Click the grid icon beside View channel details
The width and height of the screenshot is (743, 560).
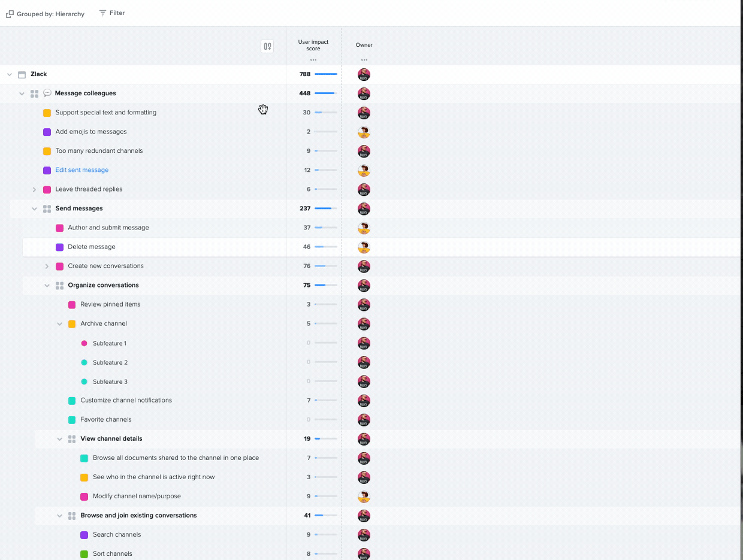[x=72, y=439]
